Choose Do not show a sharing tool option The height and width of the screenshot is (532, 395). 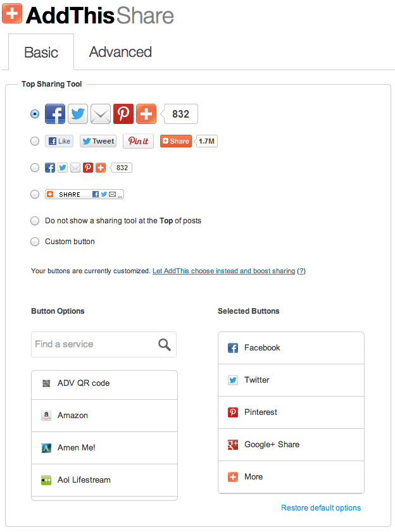(x=35, y=221)
